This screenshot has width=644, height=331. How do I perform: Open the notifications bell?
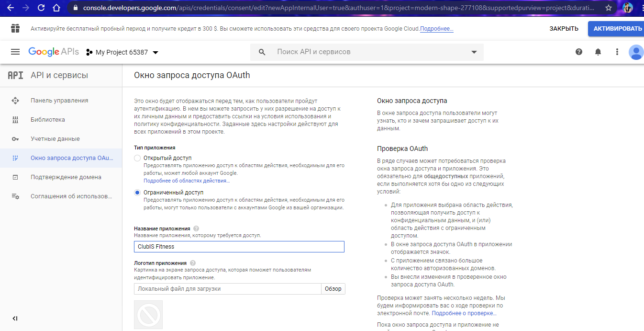tap(598, 52)
